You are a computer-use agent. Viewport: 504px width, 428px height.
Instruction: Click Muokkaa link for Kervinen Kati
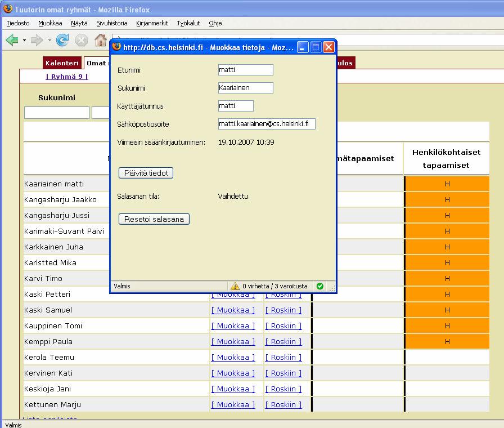233,373
